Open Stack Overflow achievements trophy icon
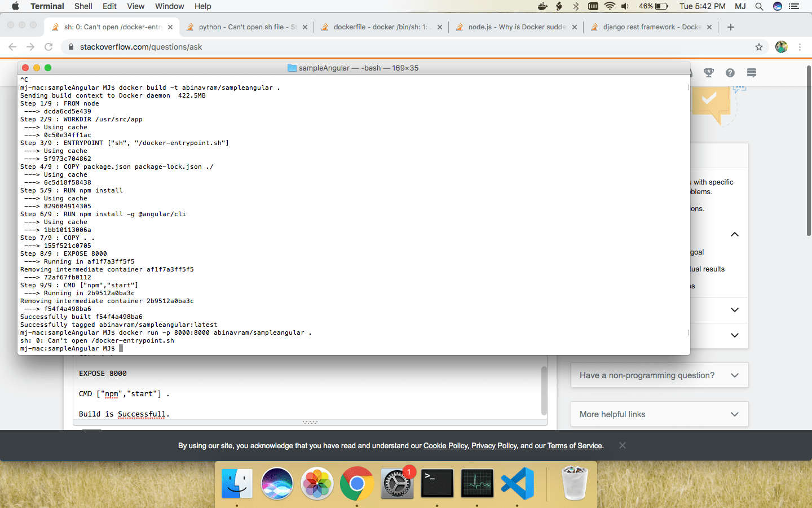The height and width of the screenshot is (508, 812). click(x=709, y=72)
